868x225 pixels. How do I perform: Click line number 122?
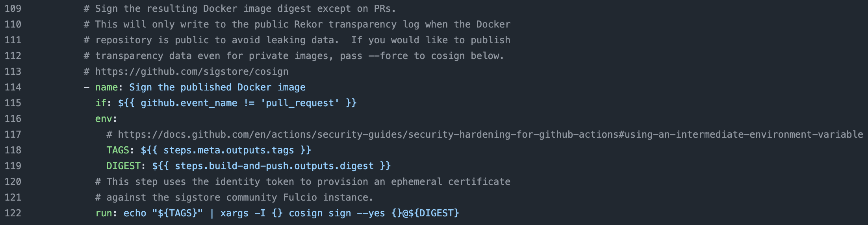coord(13,213)
